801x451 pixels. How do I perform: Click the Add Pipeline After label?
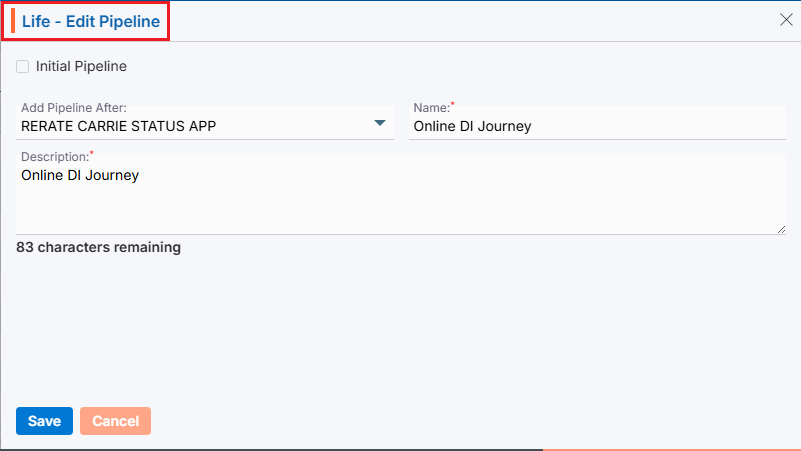pos(73,107)
